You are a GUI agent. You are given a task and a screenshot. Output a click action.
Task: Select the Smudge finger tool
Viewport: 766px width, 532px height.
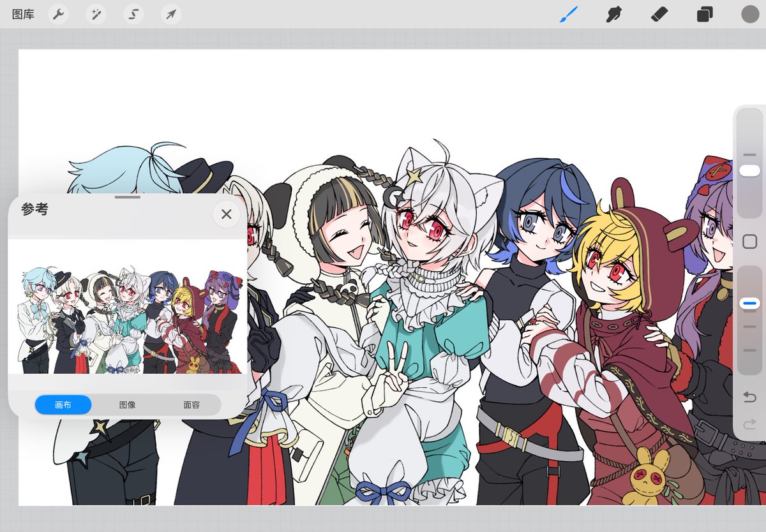614,14
